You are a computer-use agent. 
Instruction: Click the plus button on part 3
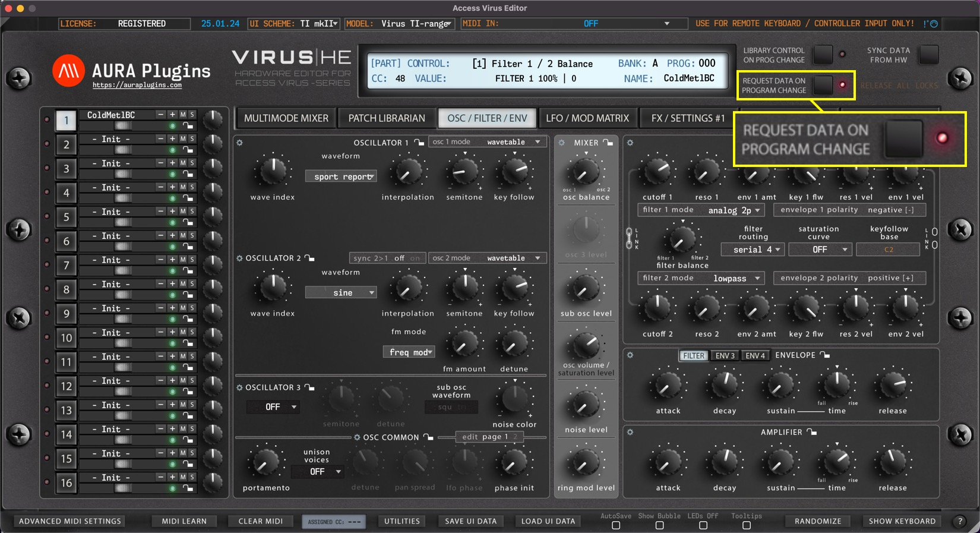click(x=172, y=163)
